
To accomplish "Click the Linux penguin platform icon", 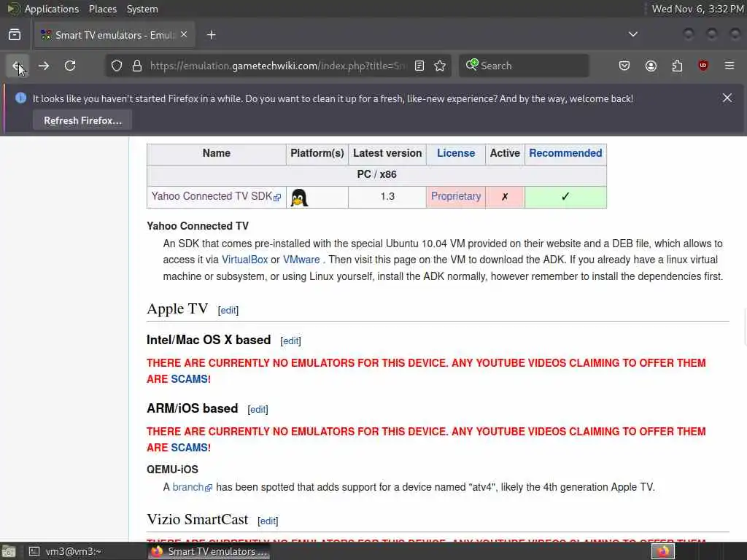I will click(299, 197).
